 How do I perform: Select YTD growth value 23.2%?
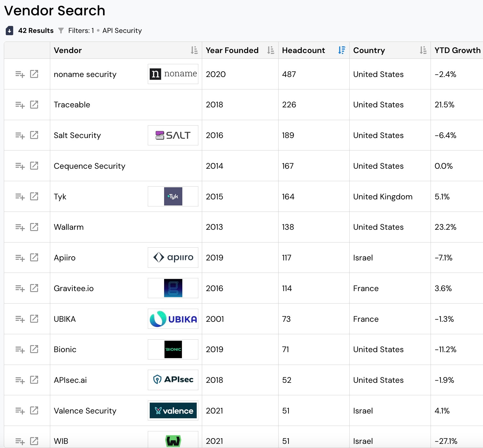coord(445,227)
